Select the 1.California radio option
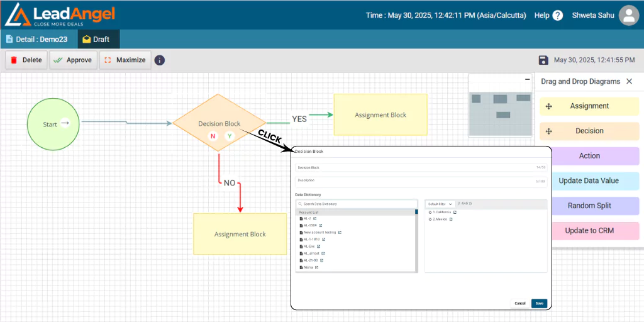This screenshot has height=322, width=644. pos(430,212)
